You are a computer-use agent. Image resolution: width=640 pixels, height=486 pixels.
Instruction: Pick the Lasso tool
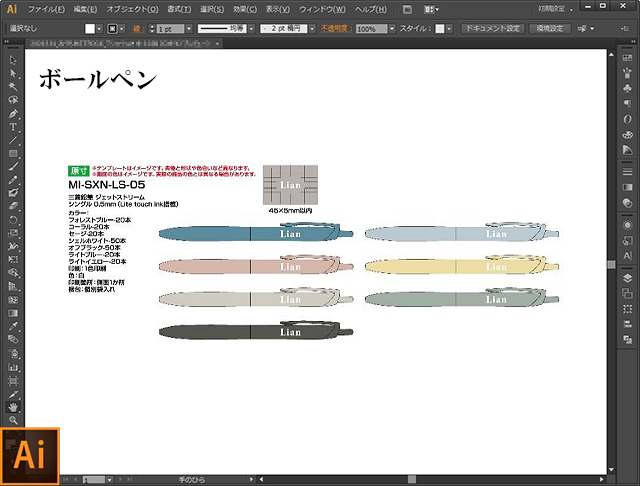(13, 100)
